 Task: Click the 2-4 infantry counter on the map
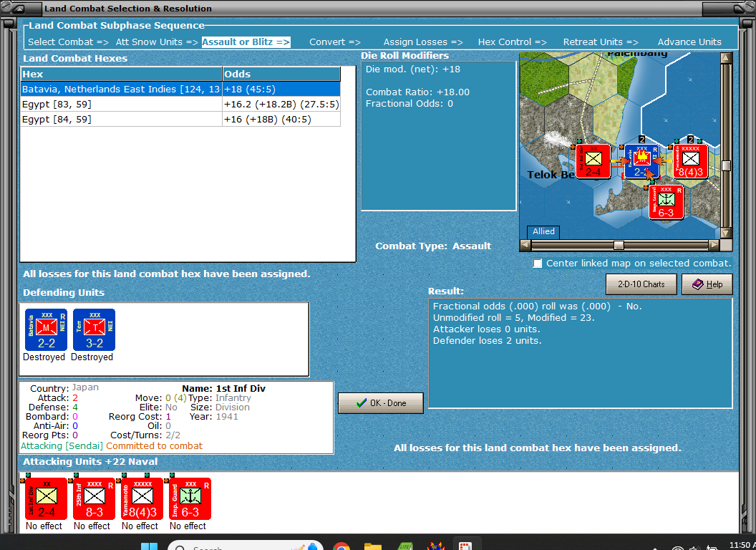click(x=593, y=162)
